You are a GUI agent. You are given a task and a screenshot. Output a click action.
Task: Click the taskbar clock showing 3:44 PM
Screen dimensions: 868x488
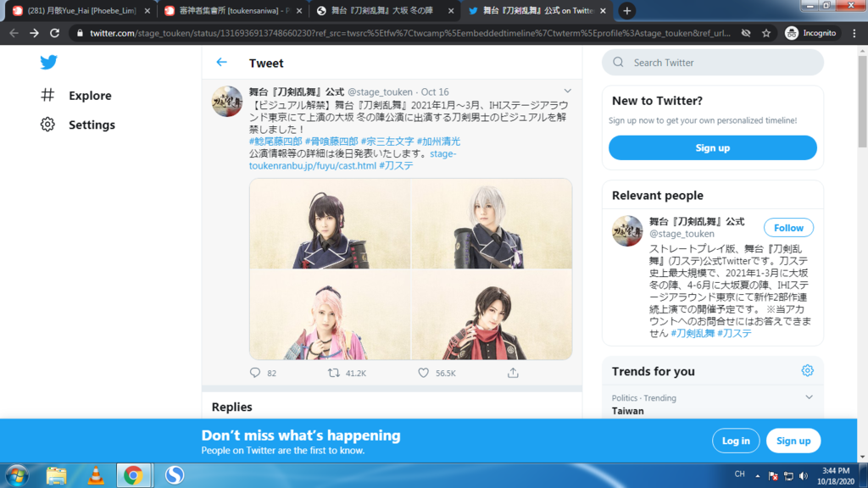[x=836, y=476]
